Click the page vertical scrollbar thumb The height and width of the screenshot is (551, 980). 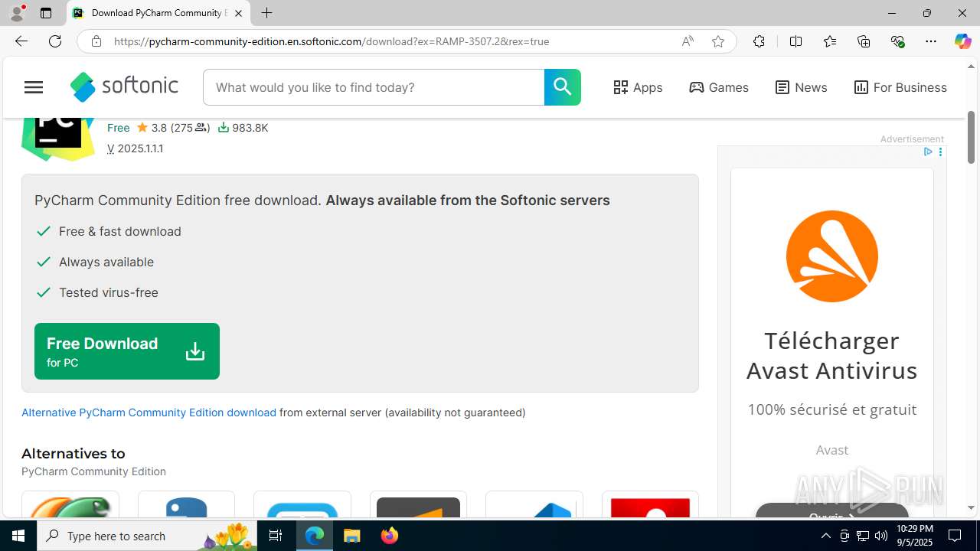[x=971, y=137]
